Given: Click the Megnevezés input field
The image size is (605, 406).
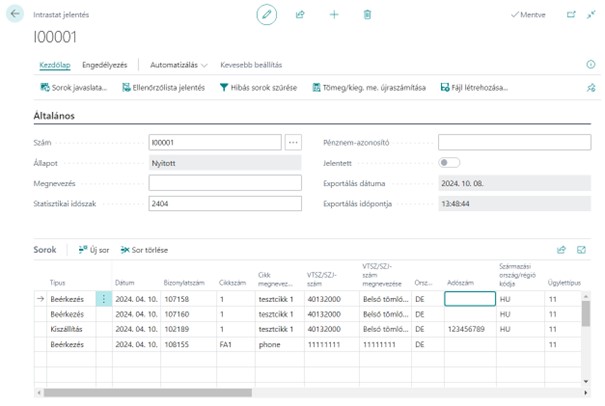Looking at the screenshot, I should 225,183.
